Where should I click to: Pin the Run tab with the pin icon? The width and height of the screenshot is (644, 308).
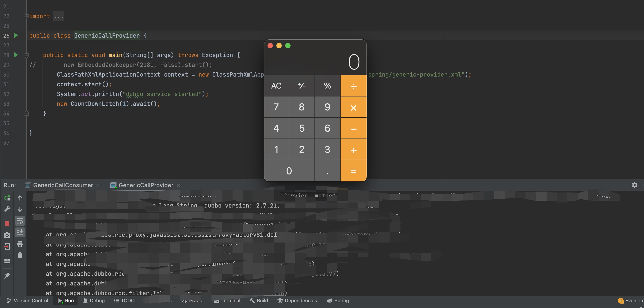pyautogui.click(x=7, y=275)
